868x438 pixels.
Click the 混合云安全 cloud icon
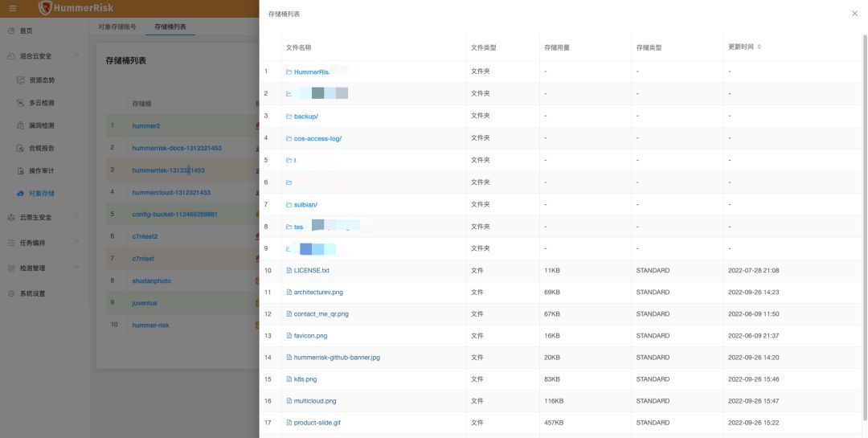(x=11, y=56)
